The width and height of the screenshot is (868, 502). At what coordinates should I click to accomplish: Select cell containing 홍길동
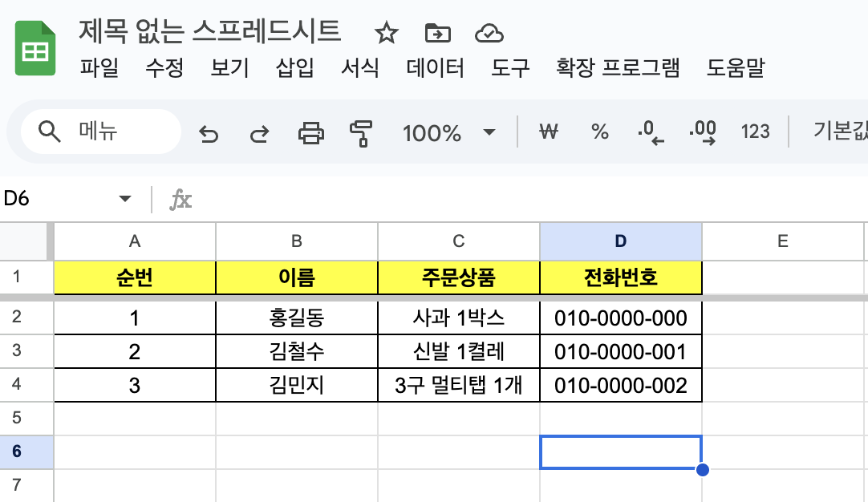pos(297,318)
